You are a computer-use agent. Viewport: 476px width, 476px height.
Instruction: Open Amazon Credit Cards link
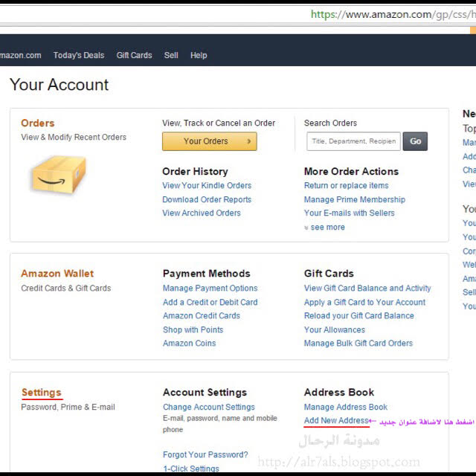202,315
